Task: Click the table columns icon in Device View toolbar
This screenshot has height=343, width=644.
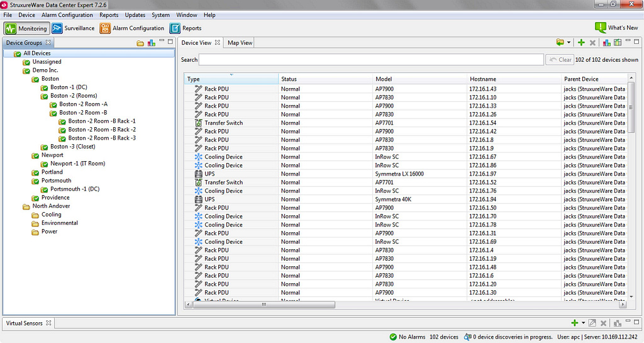Action: click(x=618, y=42)
